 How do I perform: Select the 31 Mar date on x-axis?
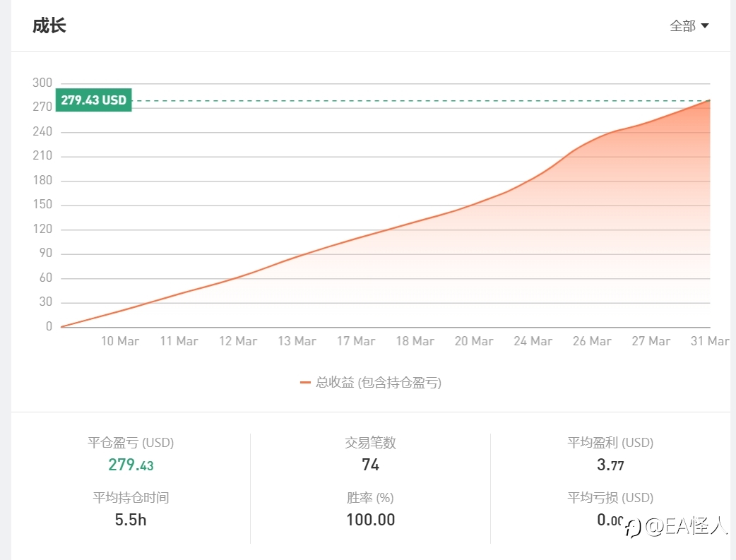710,341
